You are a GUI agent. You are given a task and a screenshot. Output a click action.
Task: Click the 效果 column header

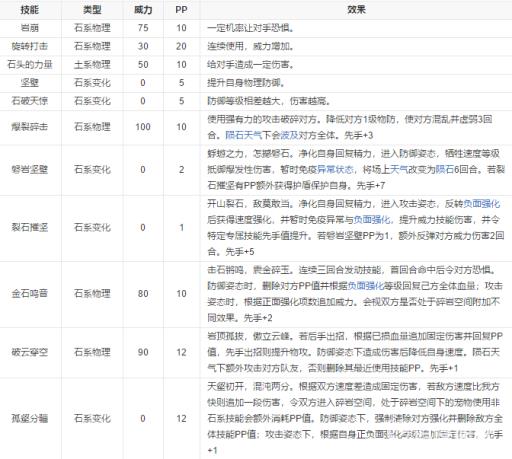pyautogui.click(x=356, y=10)
